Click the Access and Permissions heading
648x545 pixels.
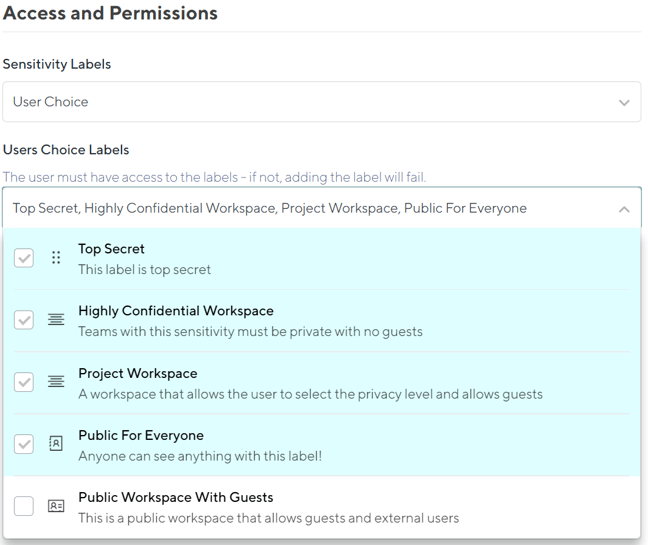(110, 14)
